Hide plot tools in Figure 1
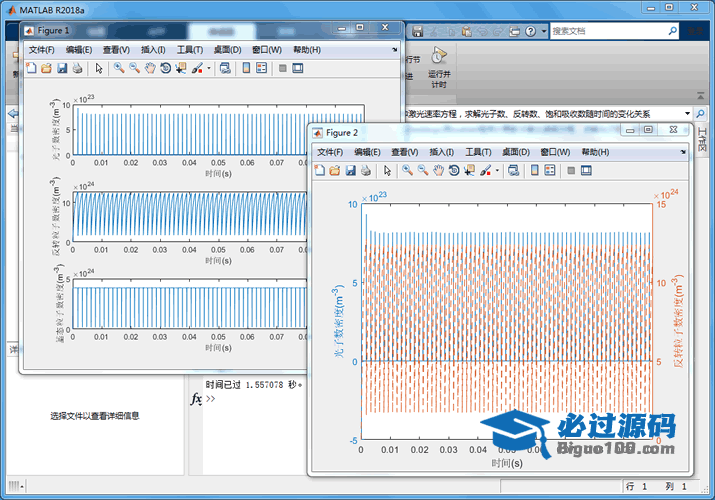The image size is (715, 500). tap(283, 68)
